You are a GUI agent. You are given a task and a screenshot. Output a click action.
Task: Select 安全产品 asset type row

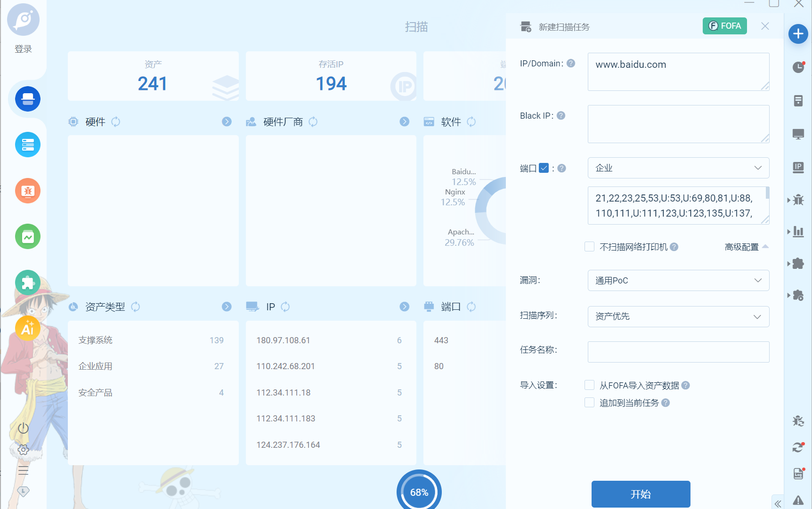(x=153, y=393)
